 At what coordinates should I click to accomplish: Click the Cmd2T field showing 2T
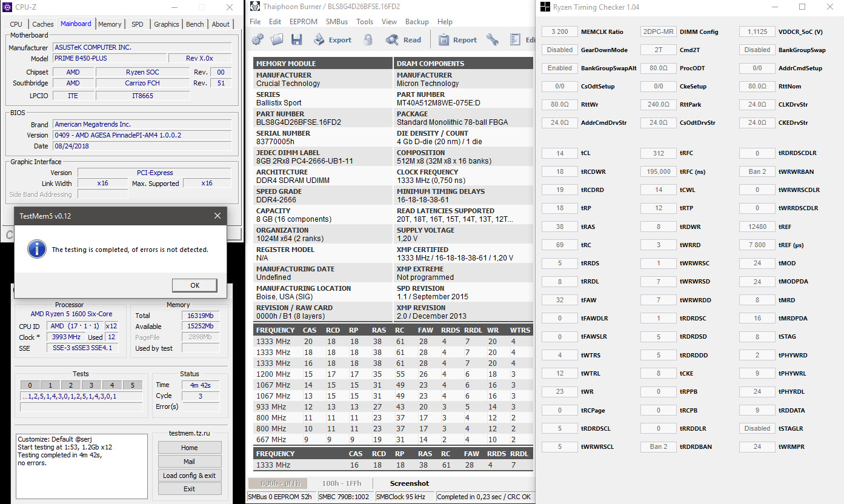(x=658, y=50)
